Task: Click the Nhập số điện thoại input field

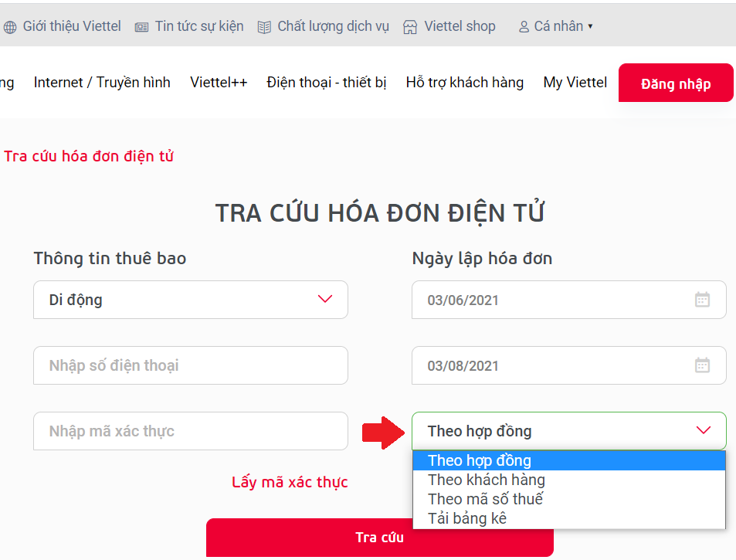Action: (x=191, y=365)
